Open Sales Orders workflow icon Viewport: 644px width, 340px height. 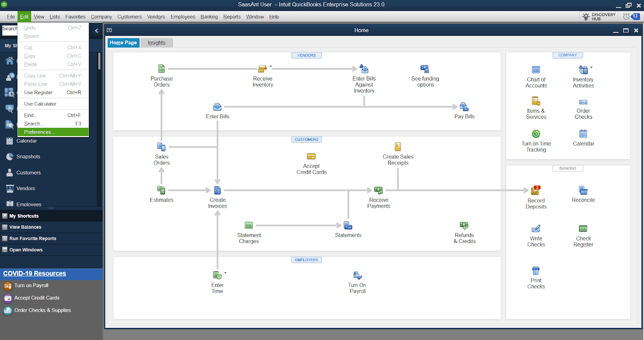(x=161, y=147)
